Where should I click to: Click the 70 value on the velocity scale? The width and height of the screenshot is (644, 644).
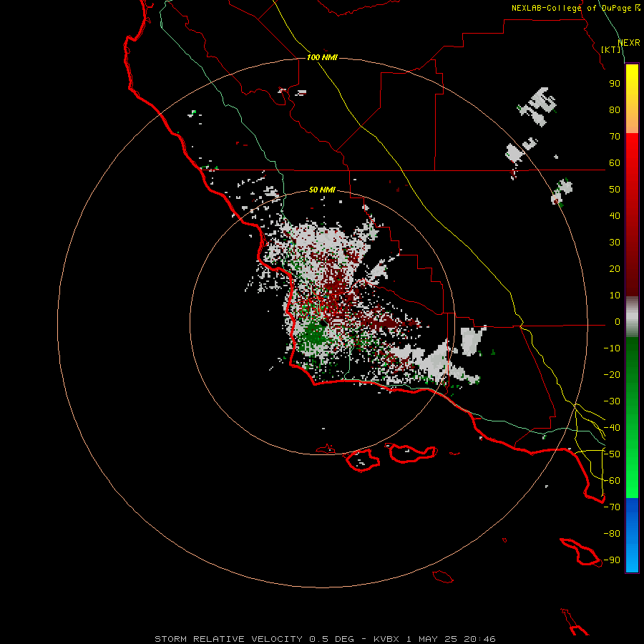tap(615, 137)
